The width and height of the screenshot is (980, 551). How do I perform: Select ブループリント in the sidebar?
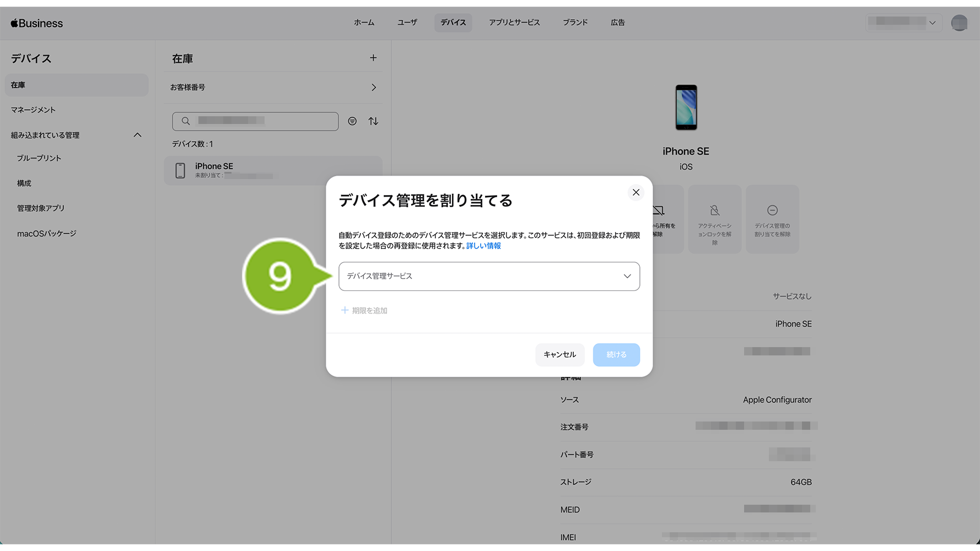[x=39, y=158]
